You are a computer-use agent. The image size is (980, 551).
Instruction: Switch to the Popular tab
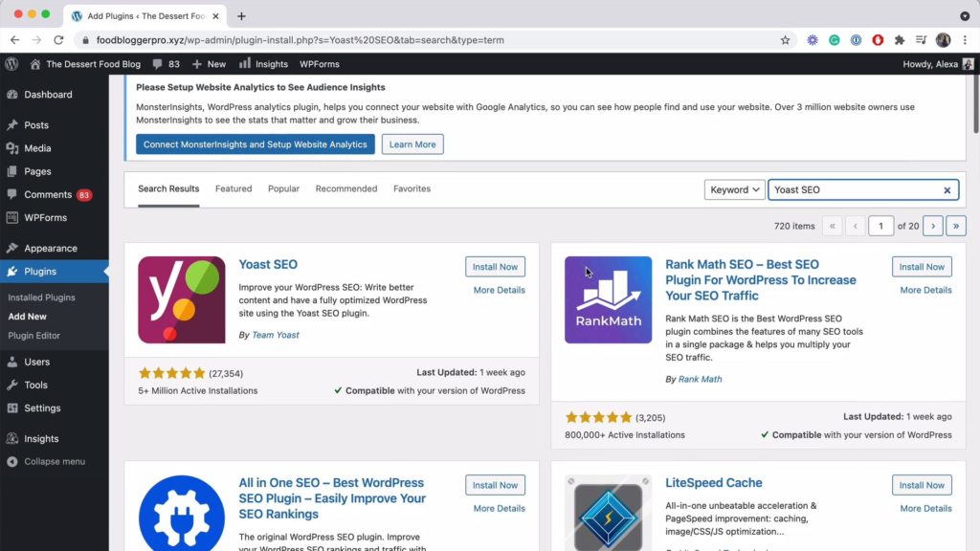(x=283, y=188)
